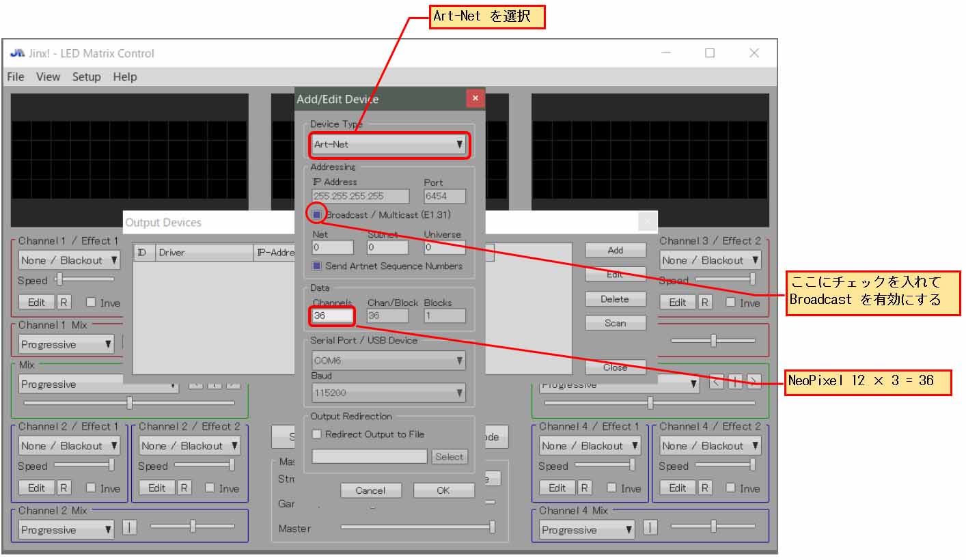The height and width of the screenshot is (560, 966).
Task: Click the Add button in Output Devices
Action: pos(615,250)
